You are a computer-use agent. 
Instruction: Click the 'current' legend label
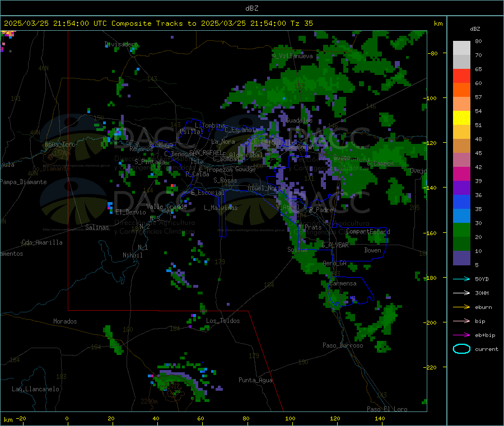click(x=487, y=349)
